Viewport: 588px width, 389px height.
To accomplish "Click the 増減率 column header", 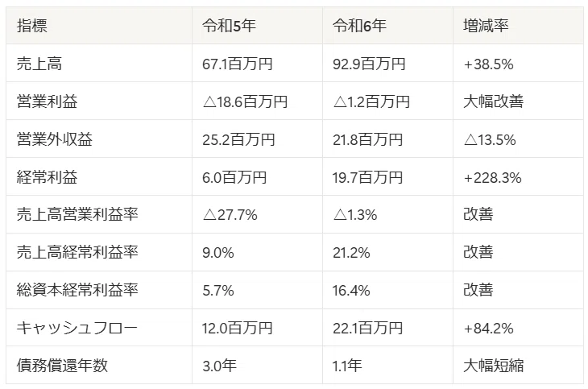I will [486, 26].
